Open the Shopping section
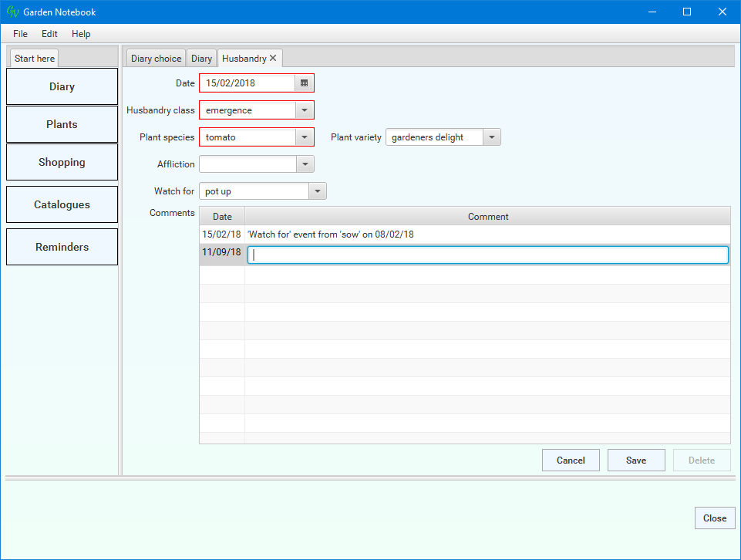The height and width of the screenshot is (560, 741). [62, 162]
